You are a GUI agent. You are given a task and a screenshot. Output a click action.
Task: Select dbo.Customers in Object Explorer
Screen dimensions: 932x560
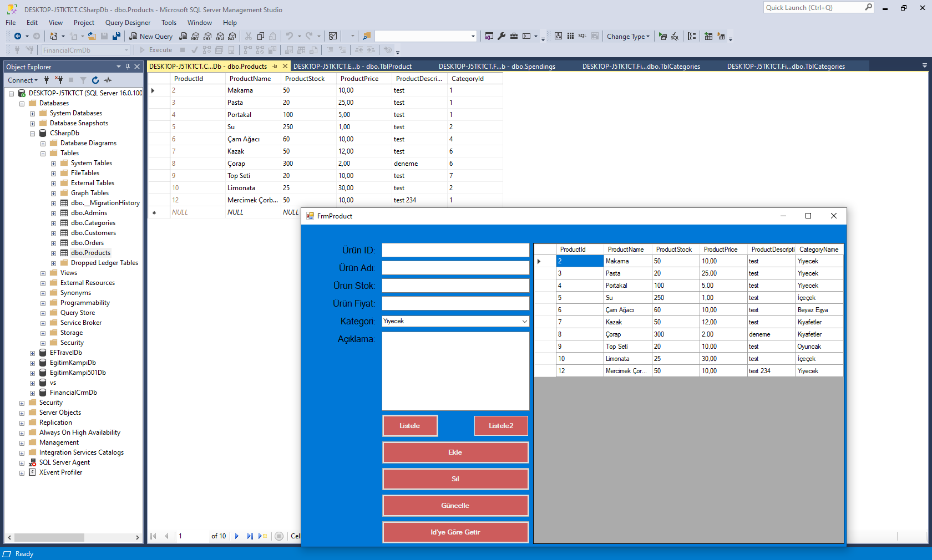coord(93,233)
